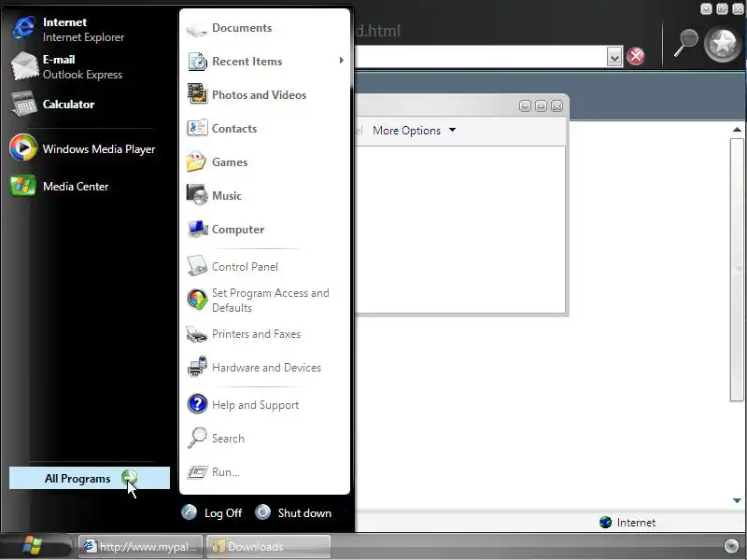Switch to Downloads taskbar window

[x=268, y=546]
